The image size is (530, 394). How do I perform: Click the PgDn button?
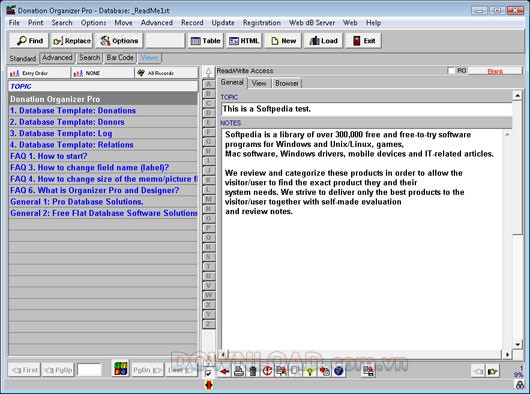pos(147,370)
